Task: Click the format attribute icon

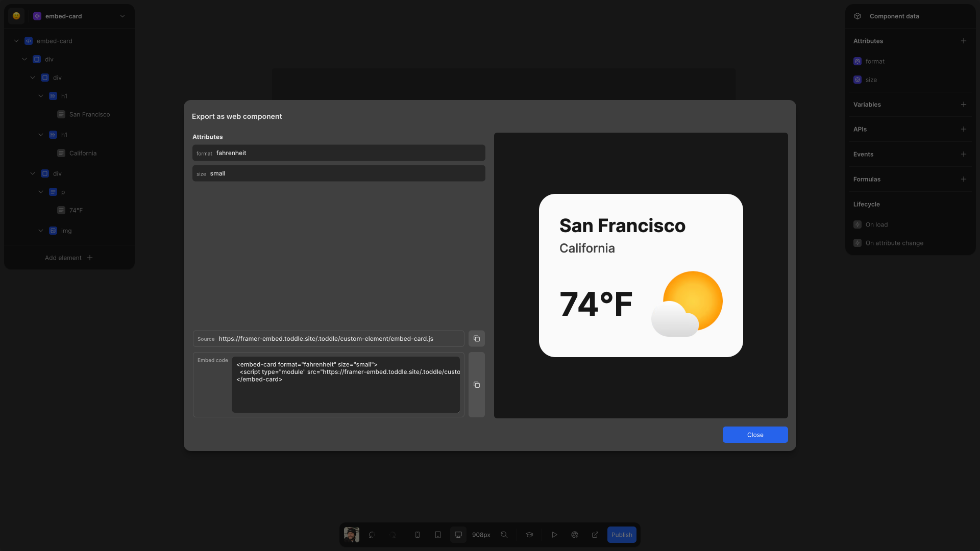Action: pos(857,61)
